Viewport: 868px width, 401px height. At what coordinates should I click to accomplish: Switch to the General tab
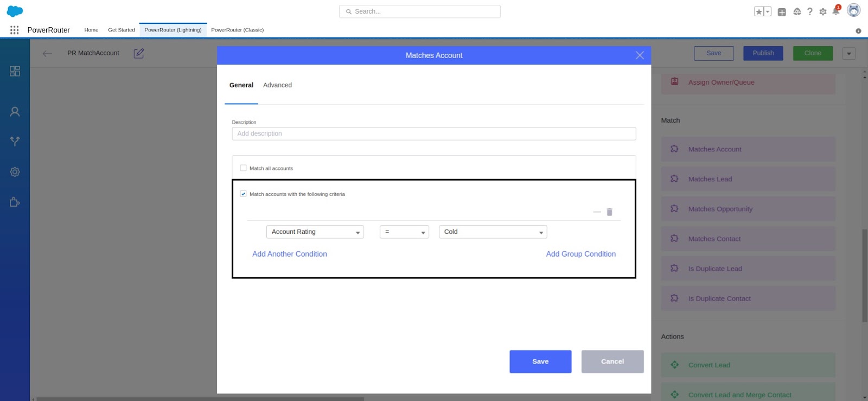[241, 85]
